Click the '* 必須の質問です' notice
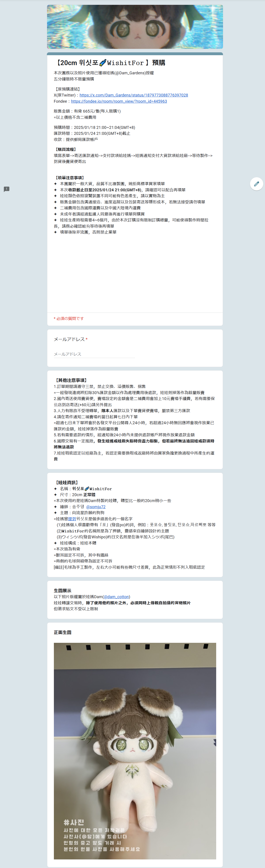The width and height of the screenshot is (265, 868). [69, 318]
